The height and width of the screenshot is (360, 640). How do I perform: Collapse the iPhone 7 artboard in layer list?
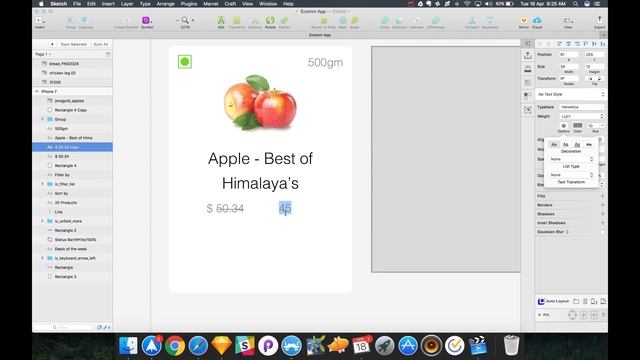pos(37,91)
